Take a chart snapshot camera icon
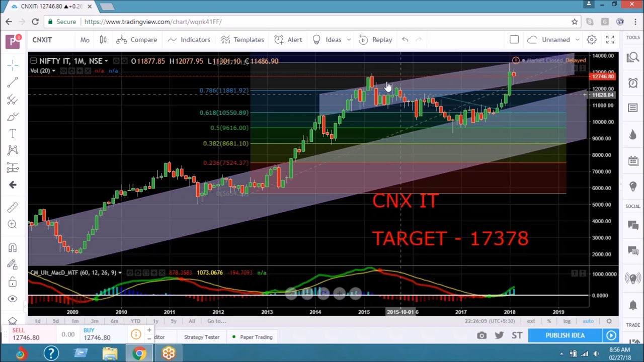The image size is (644, 362). point(481,335)
